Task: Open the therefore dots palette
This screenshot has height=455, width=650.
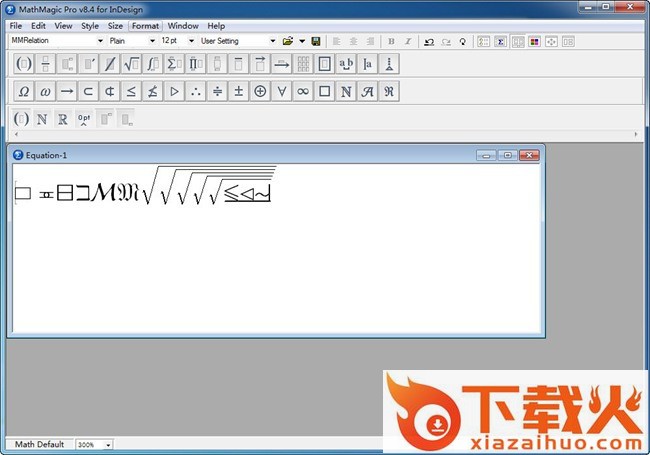Action: (x=196, y=91)
